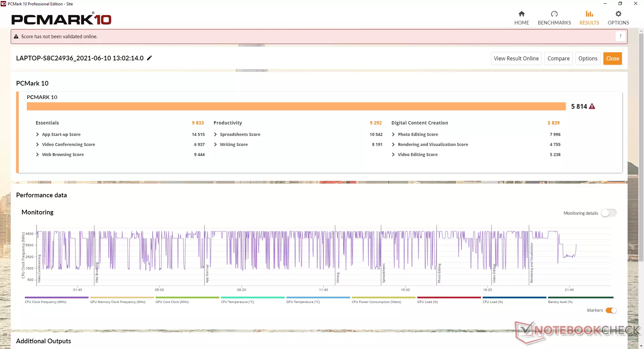Screen dimensions: 644x349
Task: Click the result name LAPTOP-S8C24936 title
Action: 80,58
